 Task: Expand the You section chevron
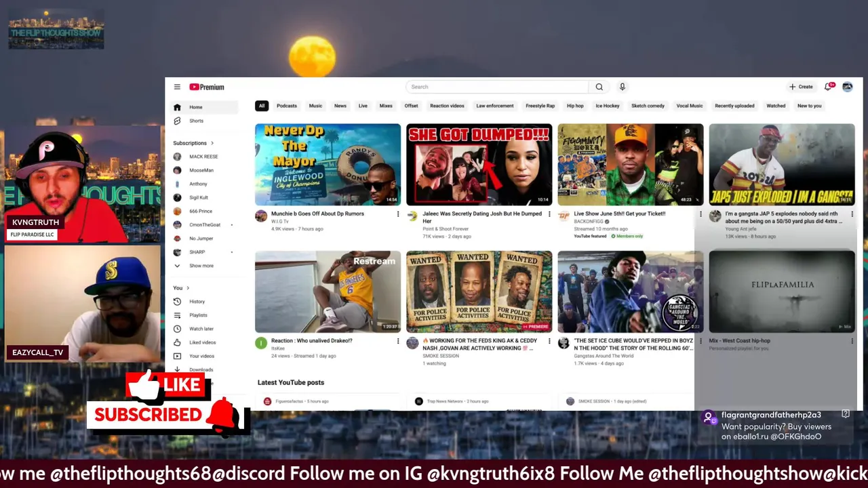188,288
